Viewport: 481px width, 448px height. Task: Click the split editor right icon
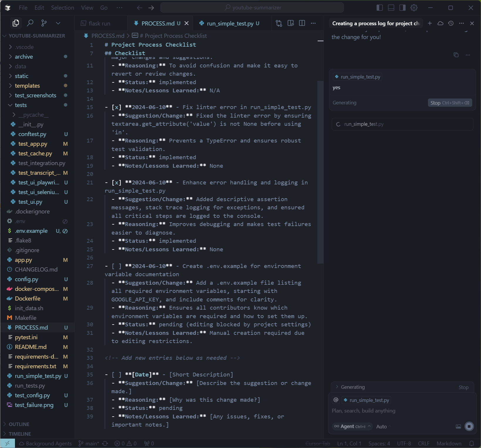pos(302,23)
